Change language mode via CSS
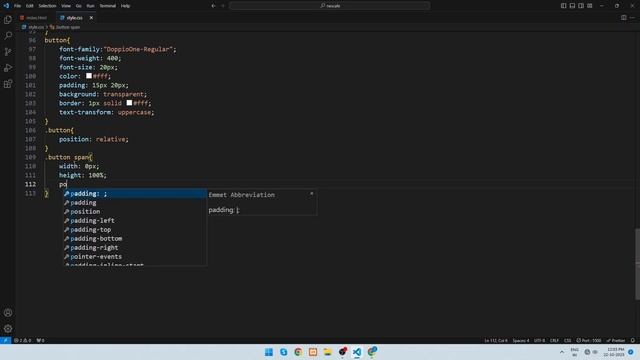This screenshot has height=360, width=640. point(567,340)
